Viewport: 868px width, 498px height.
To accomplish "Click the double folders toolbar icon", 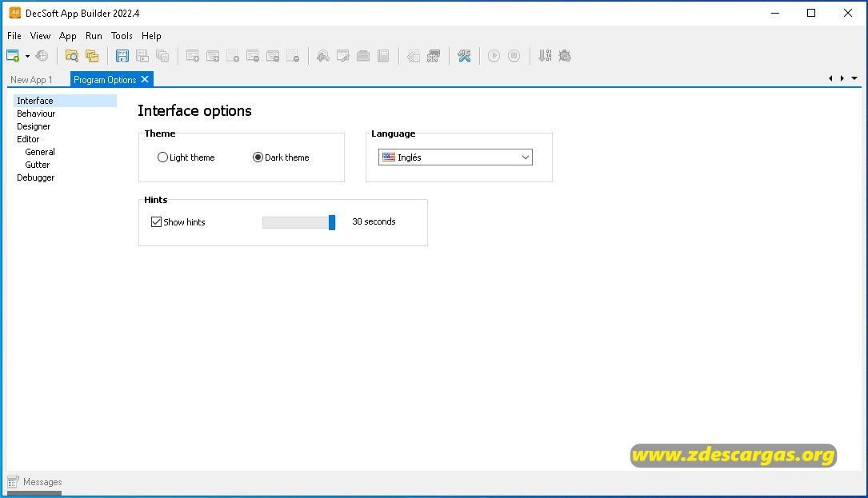I will click(92, 55).
